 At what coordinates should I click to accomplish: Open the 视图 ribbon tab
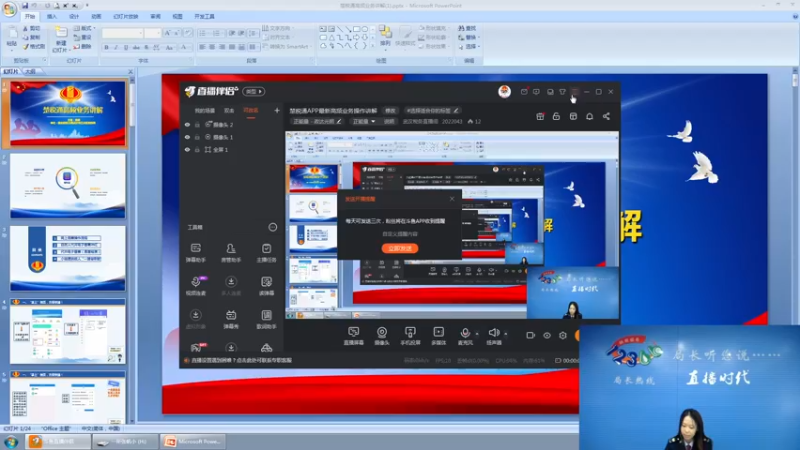click(x=178, y=16)
